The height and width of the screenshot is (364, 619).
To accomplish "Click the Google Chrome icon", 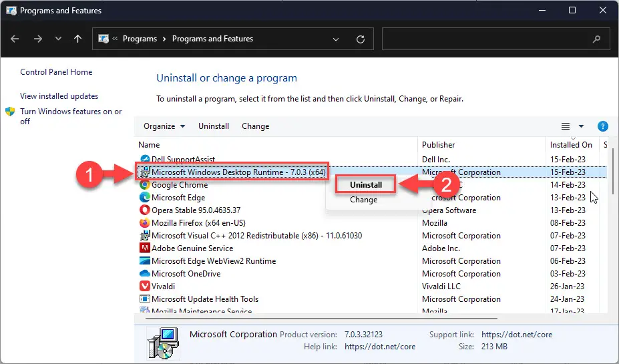I will click(x=145, y=185).
